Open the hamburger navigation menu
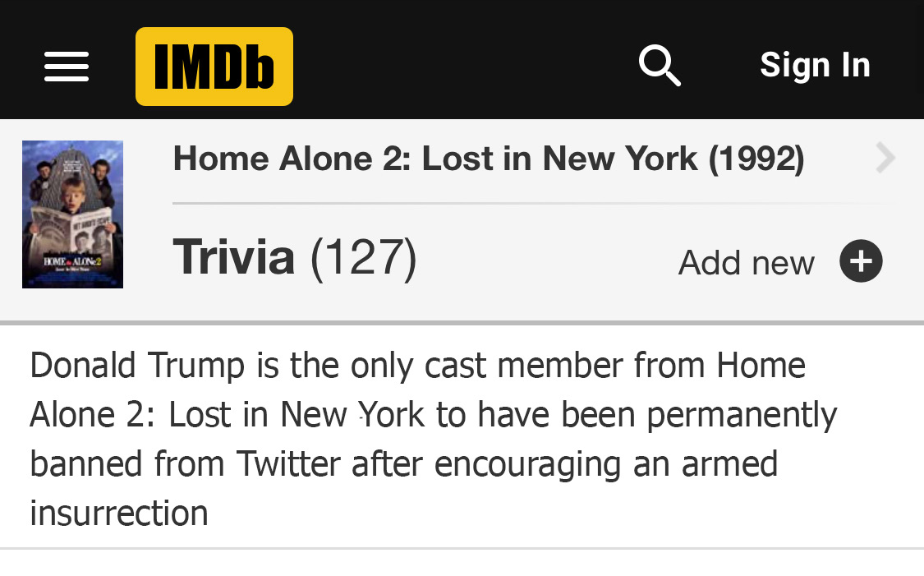The image size is (924, 576). pyautogui.click(x=67, y=67)
